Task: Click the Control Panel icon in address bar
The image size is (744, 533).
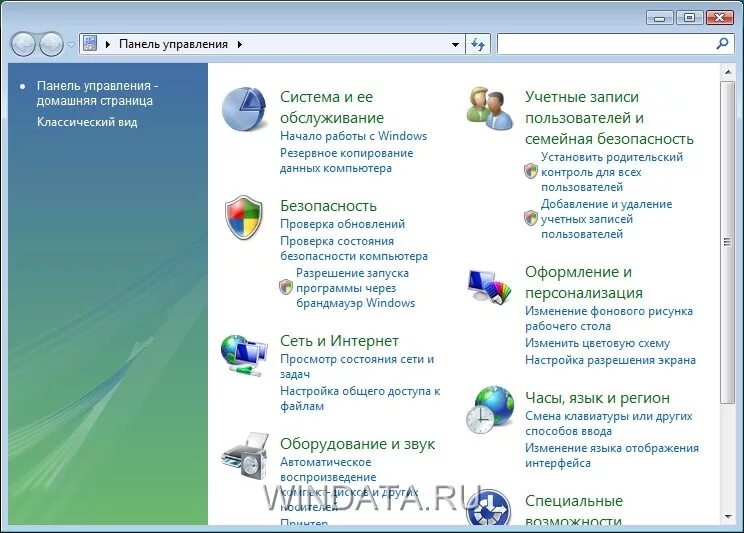Action: (90, 44)
